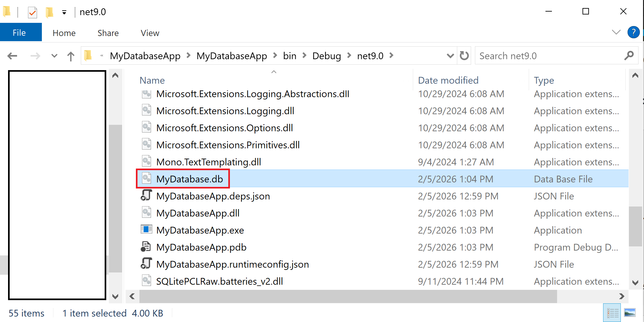Click the MyDatabaseApp.exe application icon

(x=147, y=230)
